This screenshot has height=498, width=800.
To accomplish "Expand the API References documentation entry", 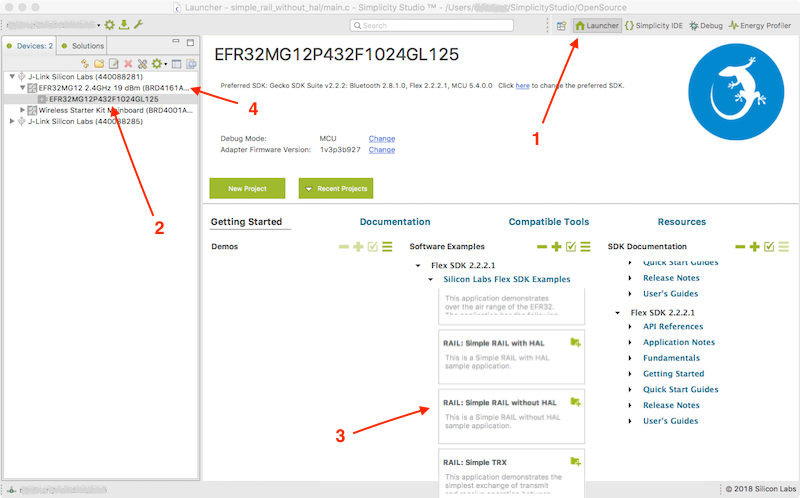I will point(630,327).
